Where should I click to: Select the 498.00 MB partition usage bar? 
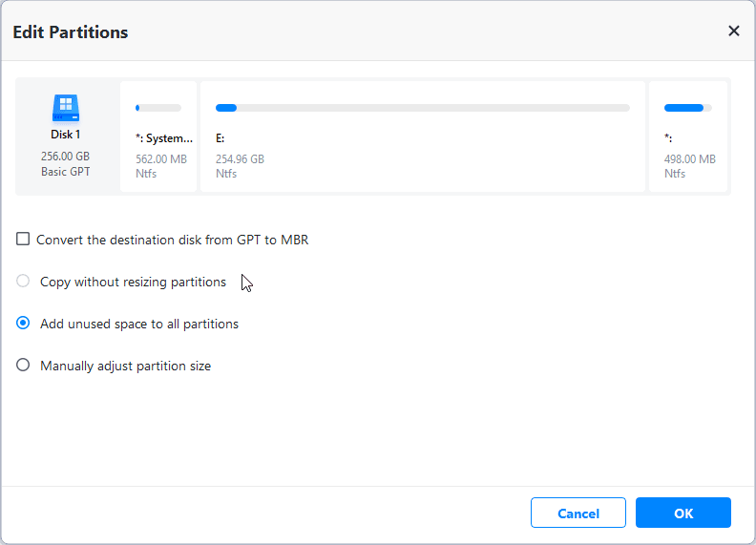tap(687, 108)
